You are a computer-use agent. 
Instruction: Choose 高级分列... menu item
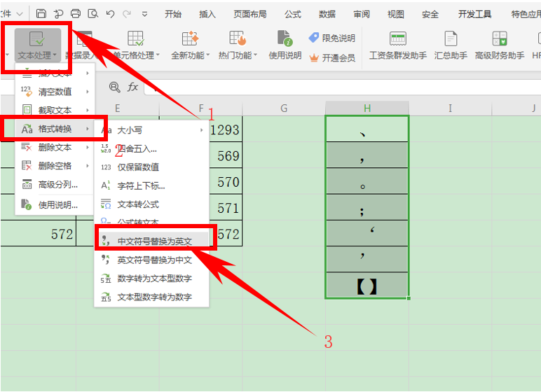pos(55,185)
